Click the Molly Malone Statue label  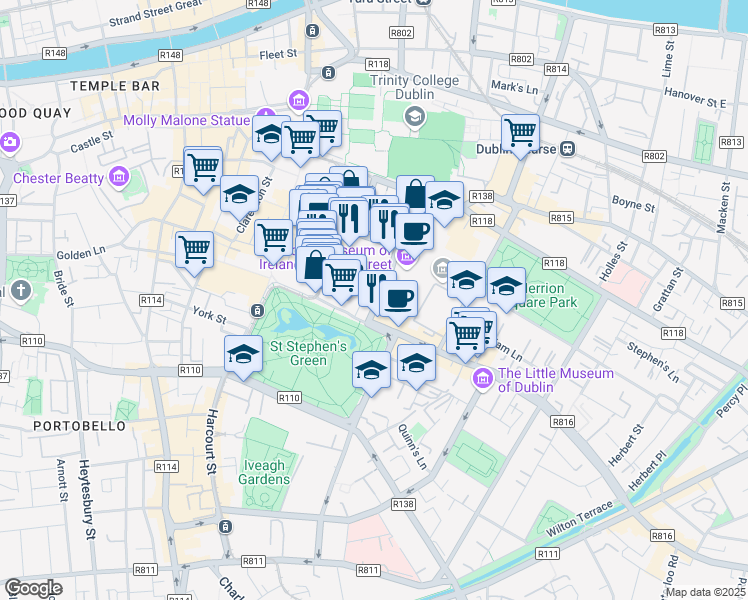(187, 120)
